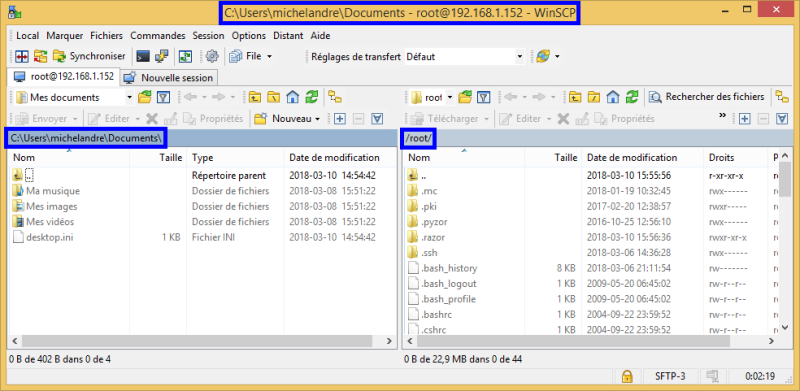Viewport: 800px width, 391px height.
Task: Click remote invert selection icon
Action: (782, 118)
